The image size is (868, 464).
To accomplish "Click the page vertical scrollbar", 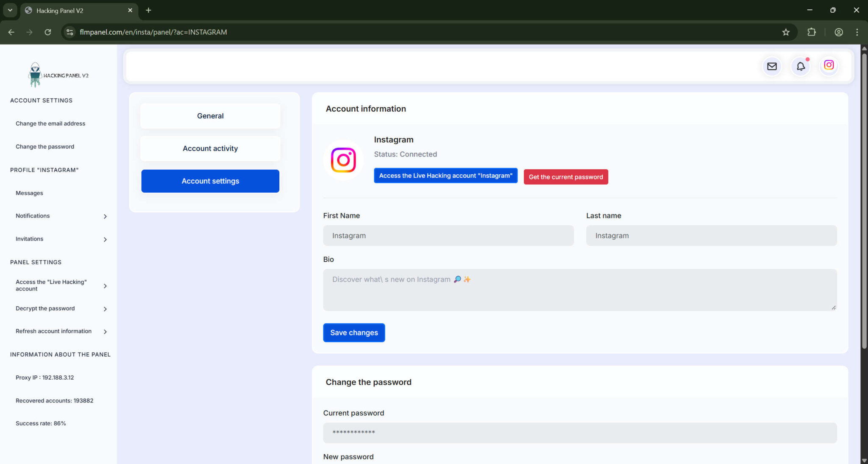I will [864, 199].
